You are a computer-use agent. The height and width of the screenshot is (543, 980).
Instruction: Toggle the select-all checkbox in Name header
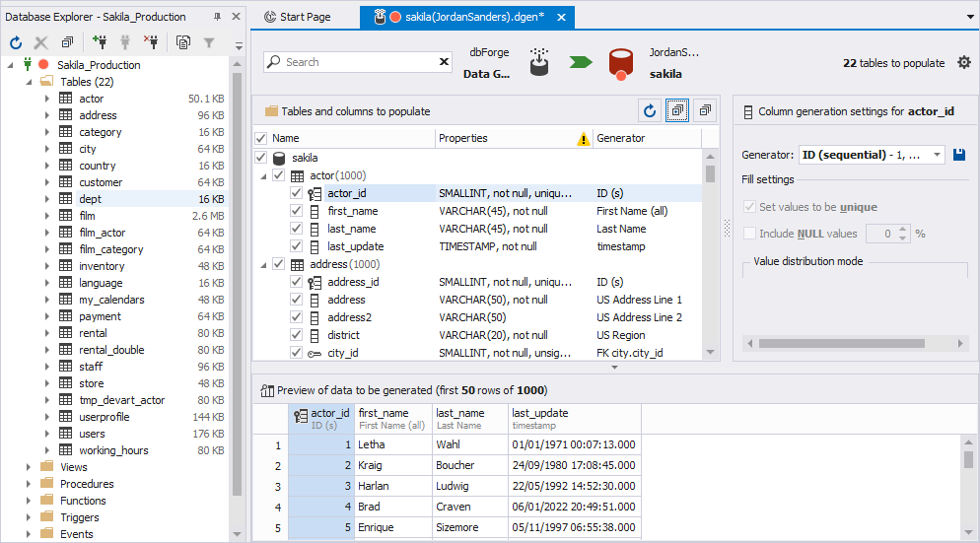pos(261,138)
